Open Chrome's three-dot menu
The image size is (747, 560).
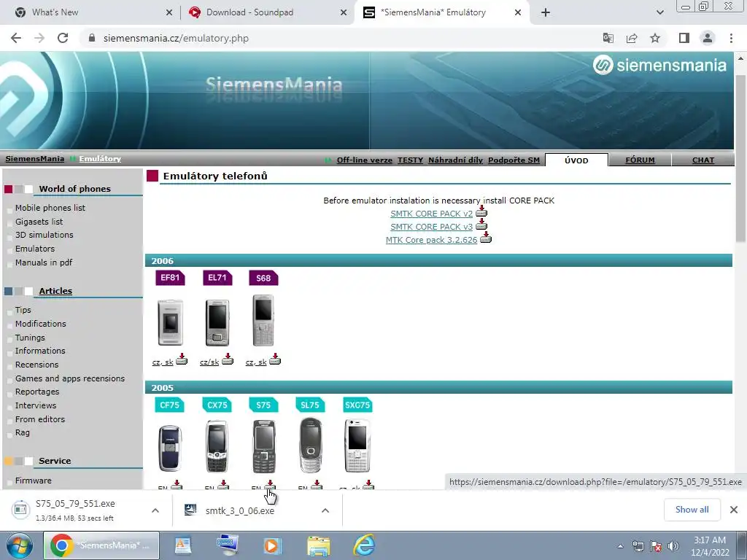[731, 38]
